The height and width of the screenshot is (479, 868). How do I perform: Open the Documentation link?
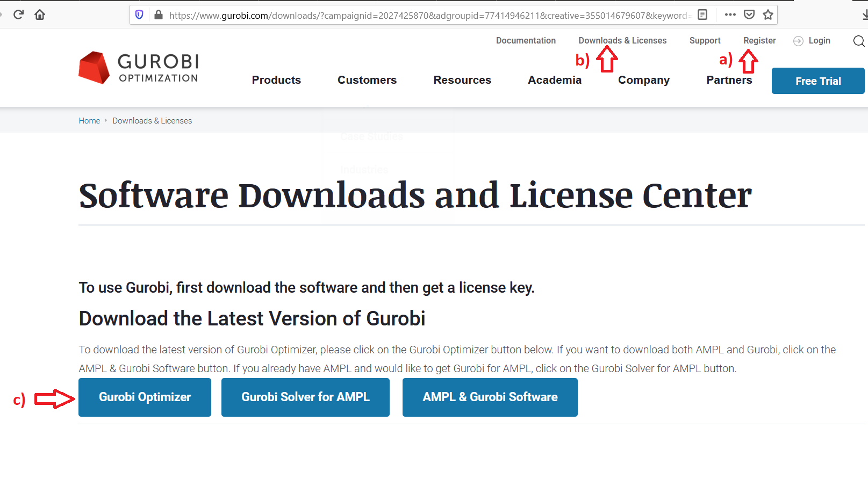(x=526, y=40)
